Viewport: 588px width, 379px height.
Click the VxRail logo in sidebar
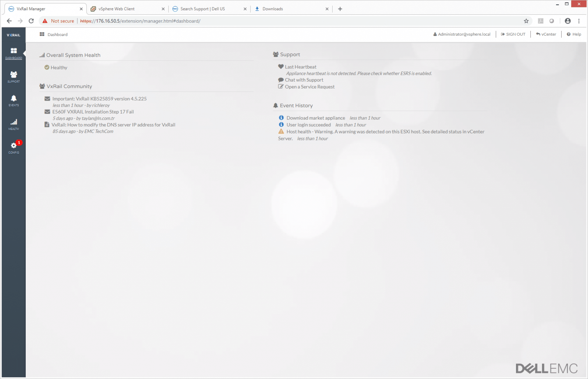click(14, 35)
